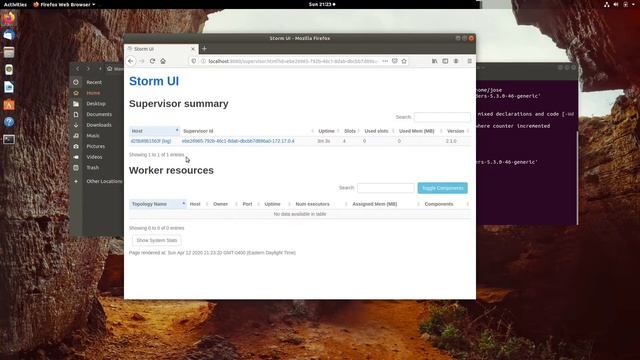Open the supervisor host log link

click(x=151, y=141)
